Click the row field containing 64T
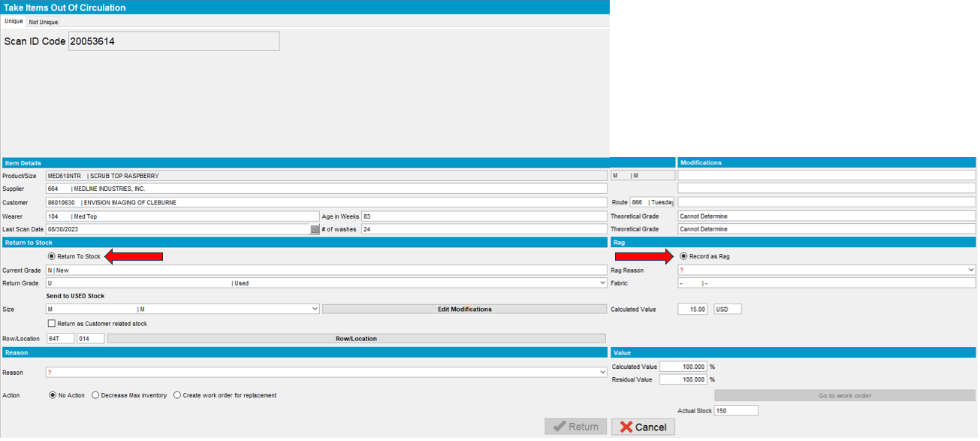The image size is (980, 441). tap(60, 339)
